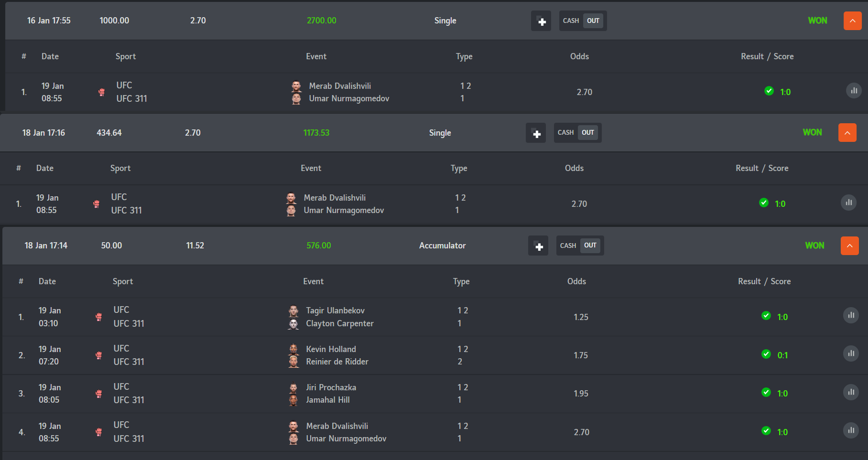Open statistics for the 1000.00 bet's Dvalishvili fight
This screenshot has height=460, width=868.
coord(854,91)
